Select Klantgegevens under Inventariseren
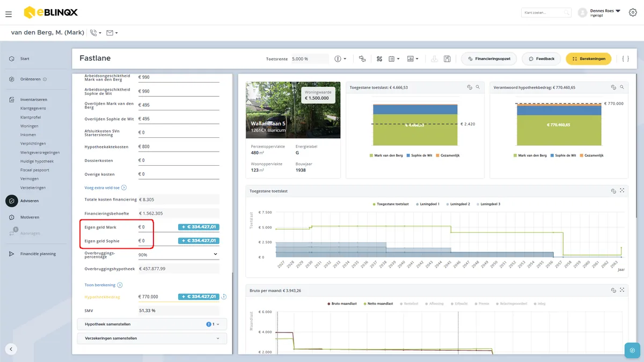Viewport: 644px width, 362px height. pos(33,108)
